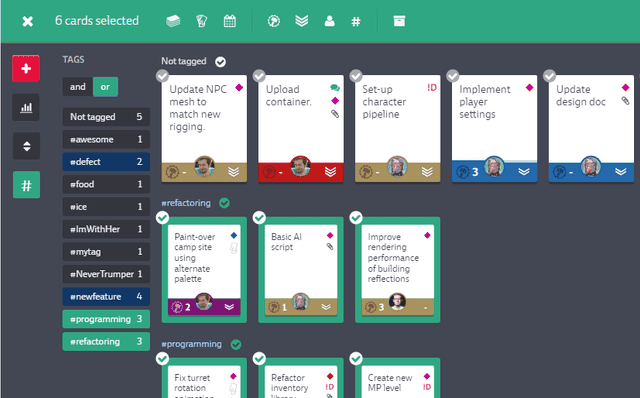Select the 'and' tag filter mode

[78, 87]
